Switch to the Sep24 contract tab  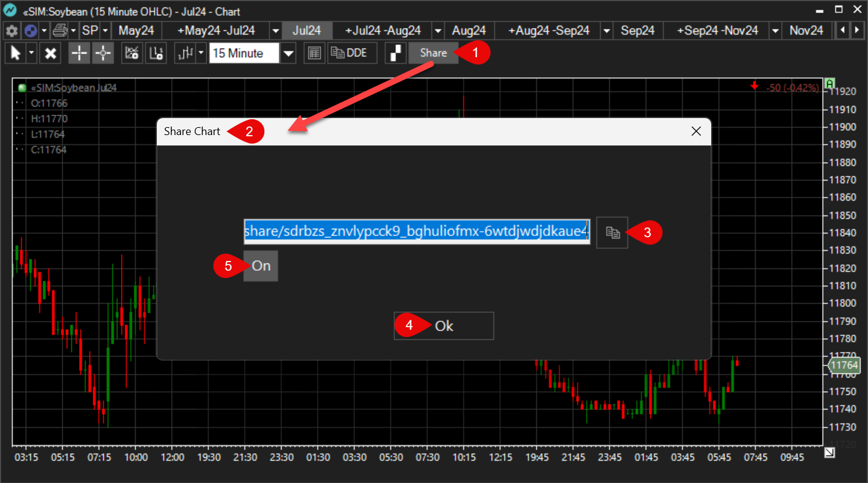pyautogui.click(x=637, y=30)
